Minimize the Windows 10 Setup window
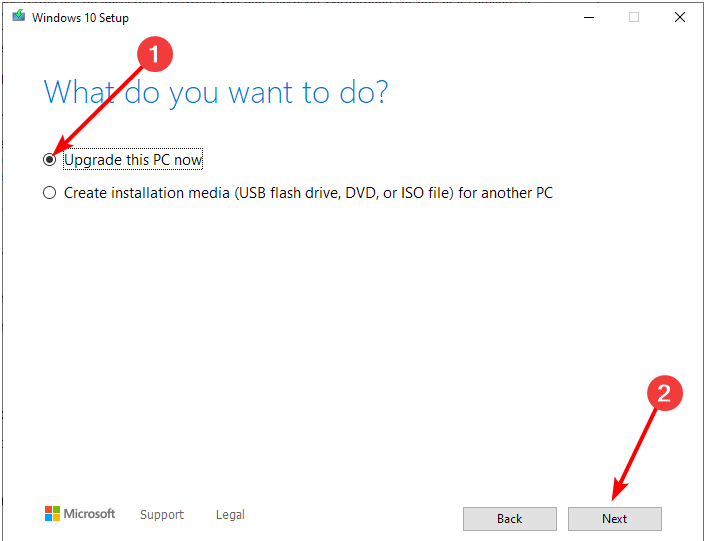 (589, 18)
